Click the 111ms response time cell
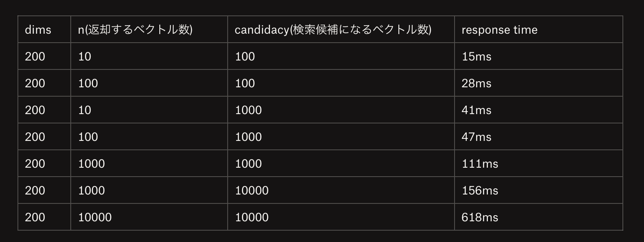 (539, 163)
